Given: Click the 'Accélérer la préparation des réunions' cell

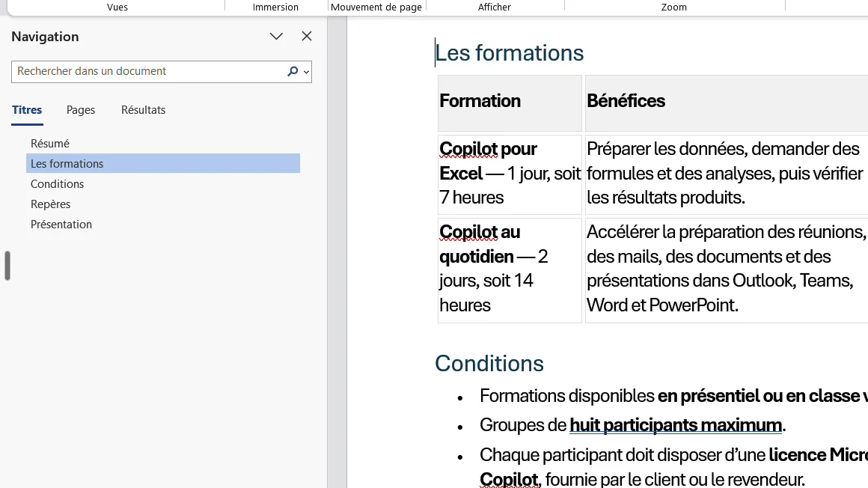Looking at the screenshot, I should pos(727,269).
